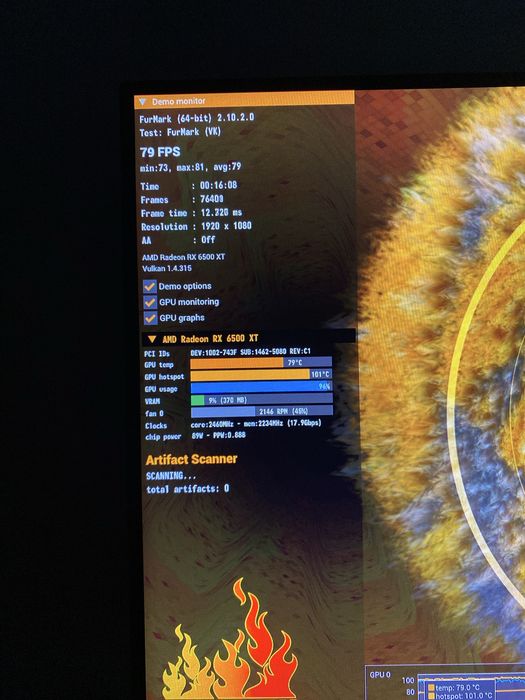Click the GPU usage 96% bar
This screenshot has height=700, width=525.
tap(262, 387)
